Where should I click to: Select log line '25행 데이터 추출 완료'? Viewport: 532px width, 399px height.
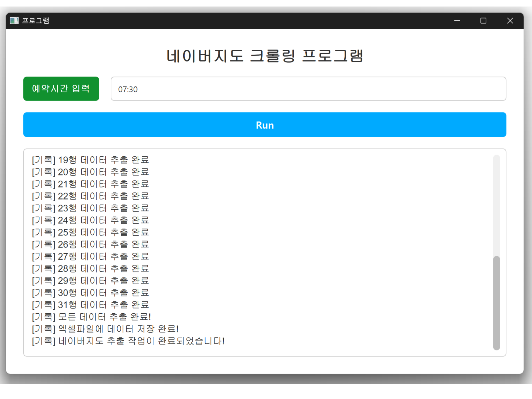click(90, 232)
